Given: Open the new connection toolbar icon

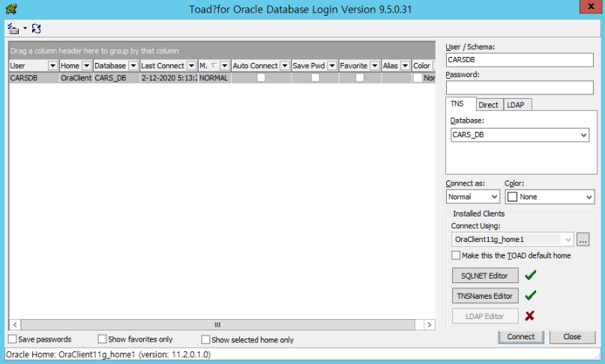Looking at the screenshot, I should tap(13, 28).
